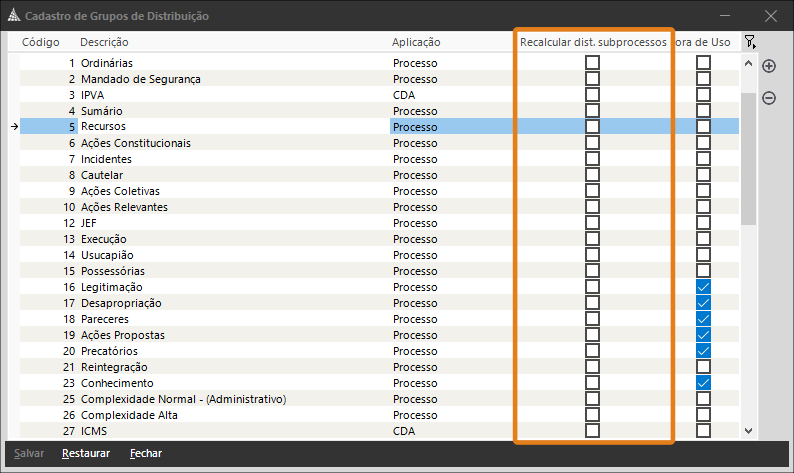Click the Fechar button

click(x=146, y=453)
